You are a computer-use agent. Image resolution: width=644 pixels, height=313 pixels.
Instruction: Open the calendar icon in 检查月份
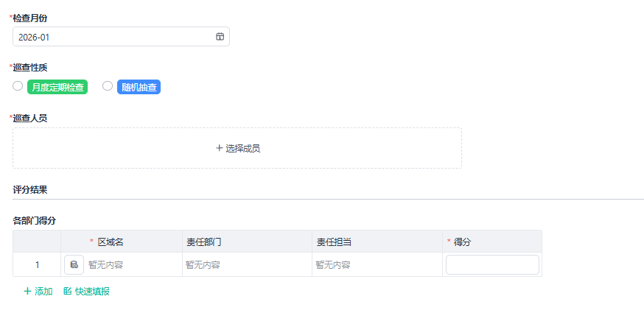(220, 37)
